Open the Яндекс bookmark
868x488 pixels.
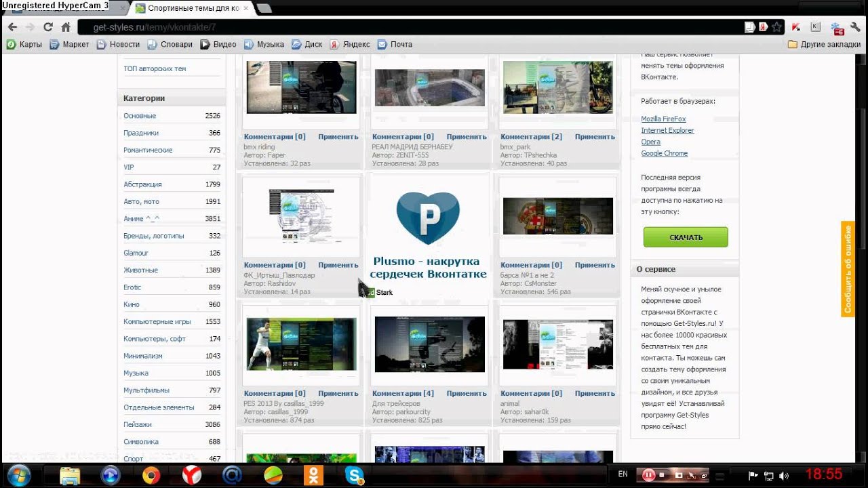tap(350, 44)
